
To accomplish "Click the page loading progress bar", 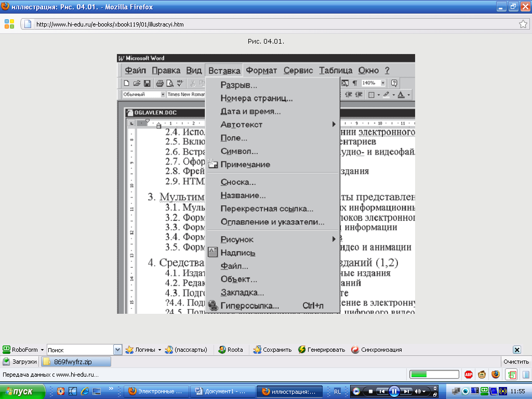I will point(434,375).
